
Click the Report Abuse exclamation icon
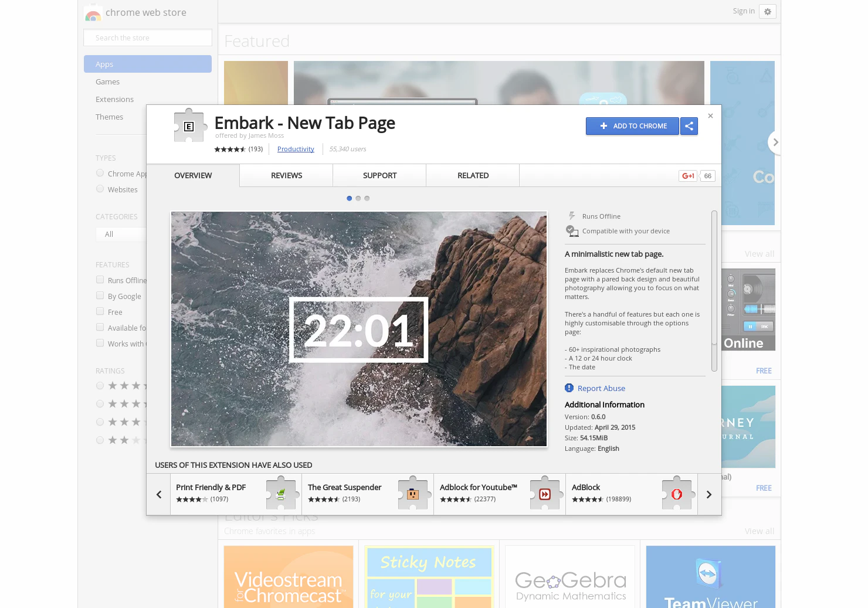point(569,388)
